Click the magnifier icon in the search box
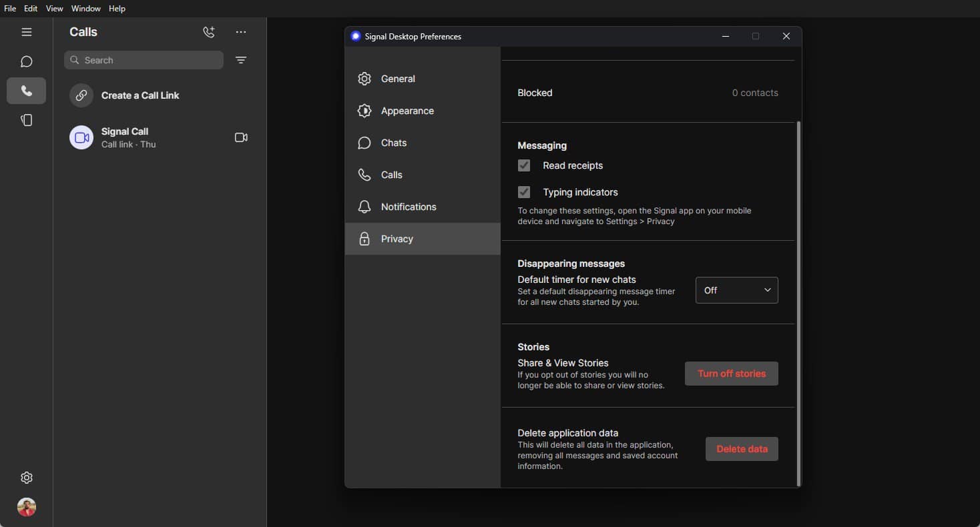The image size is (980, 527). click(x=75, y=60)
